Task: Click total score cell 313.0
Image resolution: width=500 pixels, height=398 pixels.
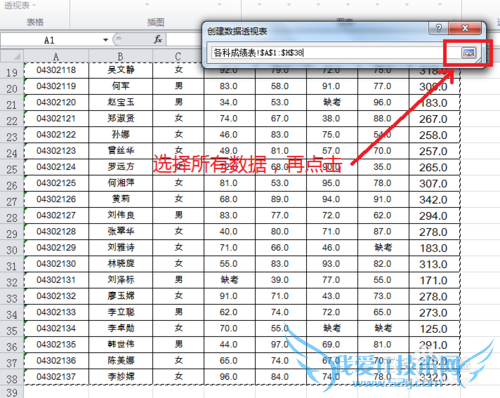Action: [433, 264]
